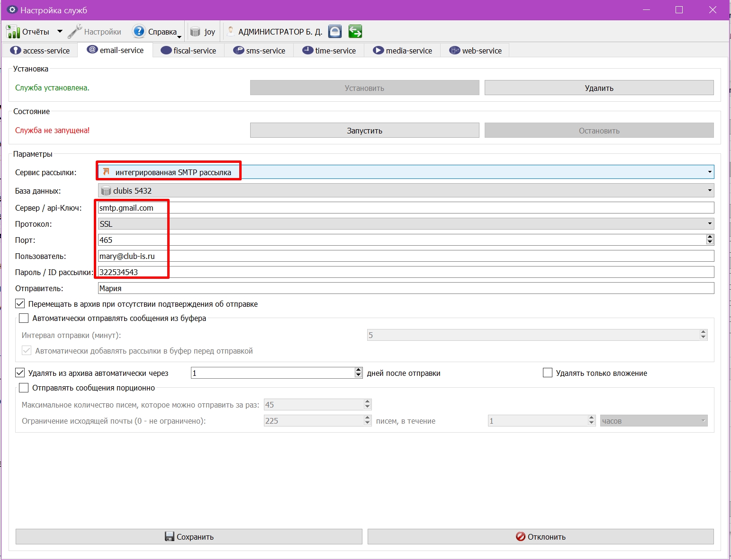
Task: Toggle Автоматически добавлять рассылки в буфер checkbox
Action: (27, 351)
